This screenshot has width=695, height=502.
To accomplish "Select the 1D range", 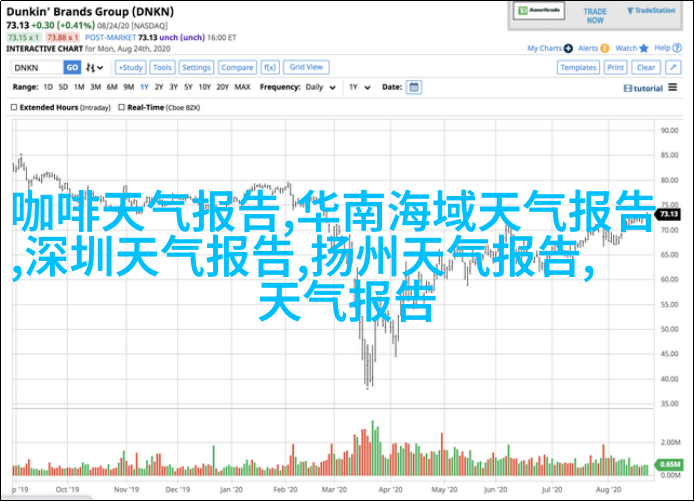I will pos(48,87).
